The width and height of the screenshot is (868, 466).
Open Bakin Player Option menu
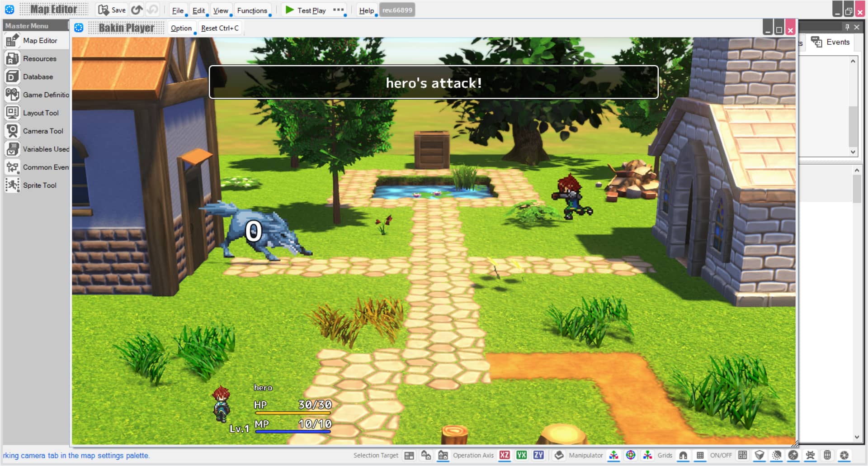point(181,28)
